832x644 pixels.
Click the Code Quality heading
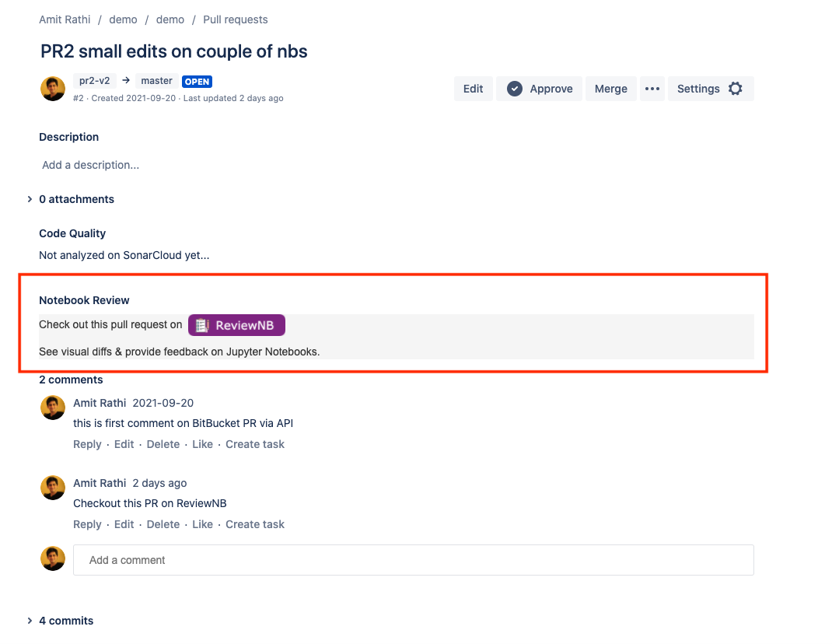click(x=72, y=233)
